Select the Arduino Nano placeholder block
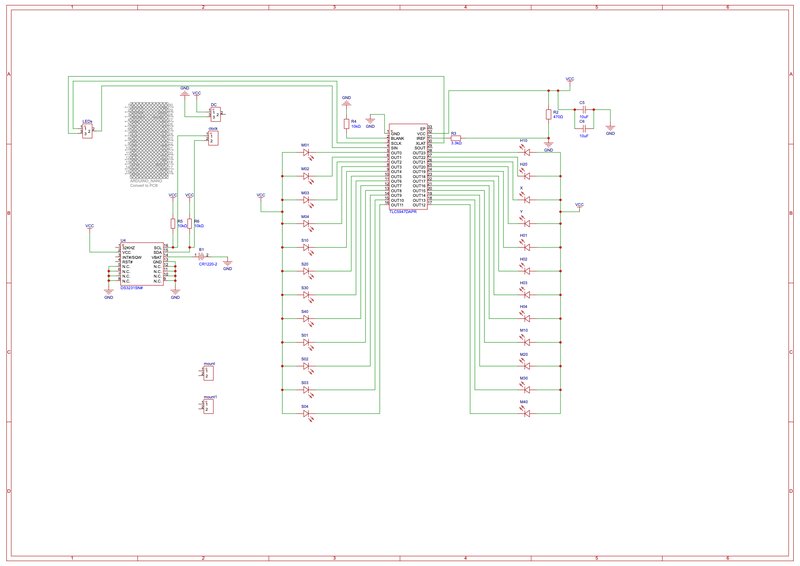 (147, 139)
